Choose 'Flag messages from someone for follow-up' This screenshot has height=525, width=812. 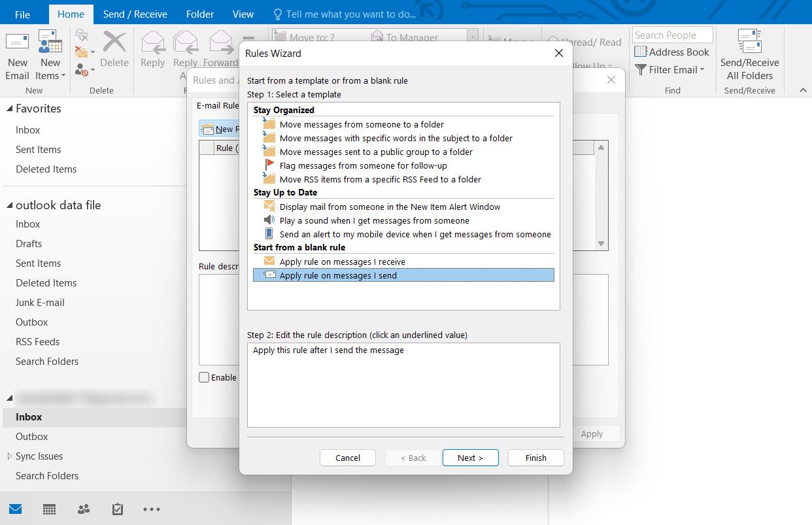tap(363, 165)
